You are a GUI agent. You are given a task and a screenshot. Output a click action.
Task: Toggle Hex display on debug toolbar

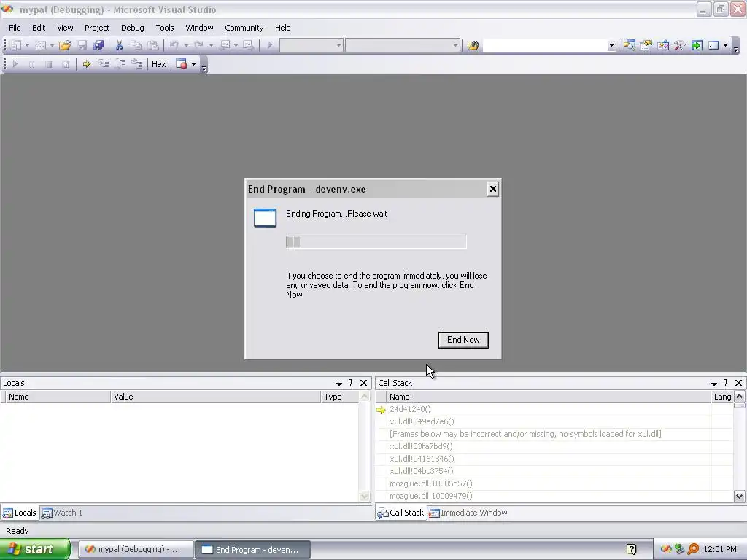(x=158, y=64)
